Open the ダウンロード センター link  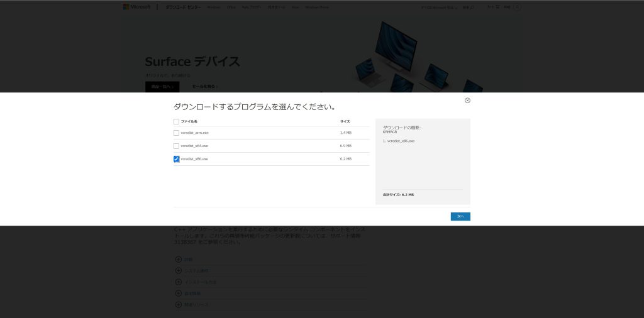(183, 7)
